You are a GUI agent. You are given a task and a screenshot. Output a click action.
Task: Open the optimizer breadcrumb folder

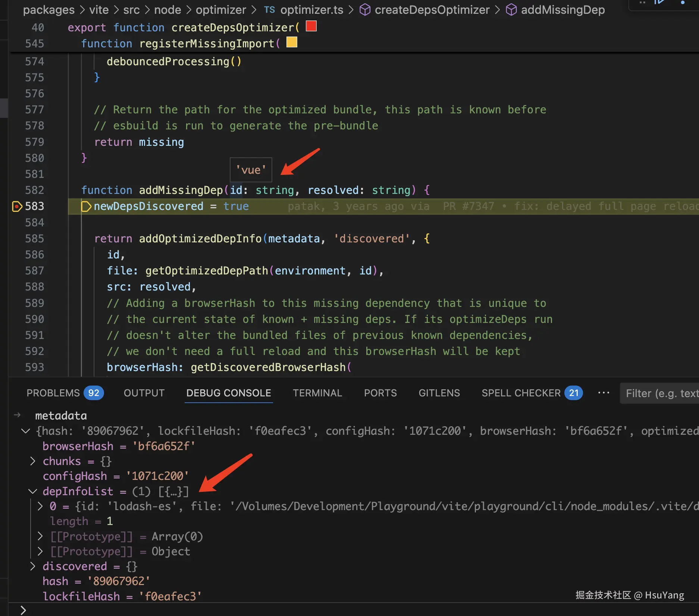(221, 10)
